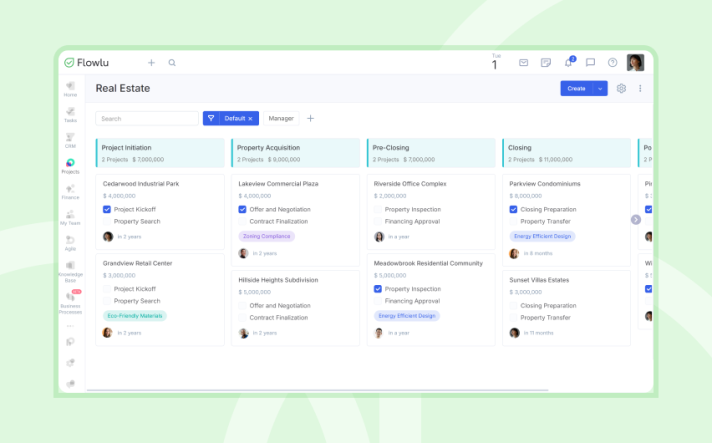Click the Zoning Compliance color tag
The height and width of the screenshot is (443, 712).
[x=266, y=236]
